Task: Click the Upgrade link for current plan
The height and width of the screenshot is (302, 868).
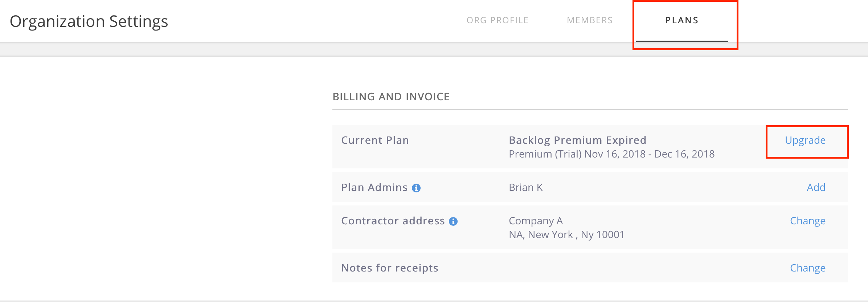Action: 805,140
